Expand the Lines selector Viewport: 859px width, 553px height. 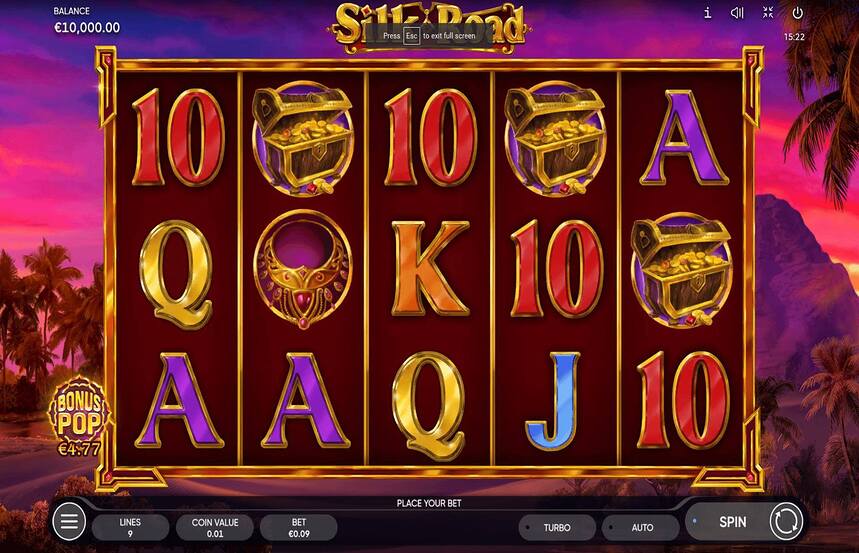[x=130, y=527]
